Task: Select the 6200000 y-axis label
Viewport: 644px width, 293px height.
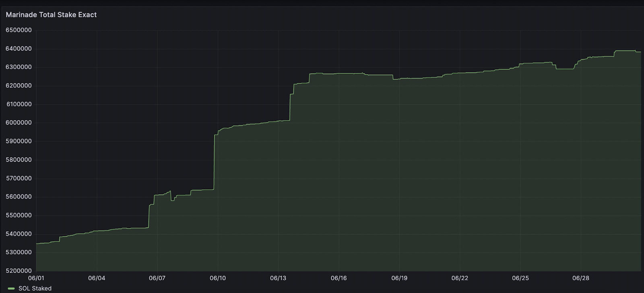Action: tap(19, 86)
